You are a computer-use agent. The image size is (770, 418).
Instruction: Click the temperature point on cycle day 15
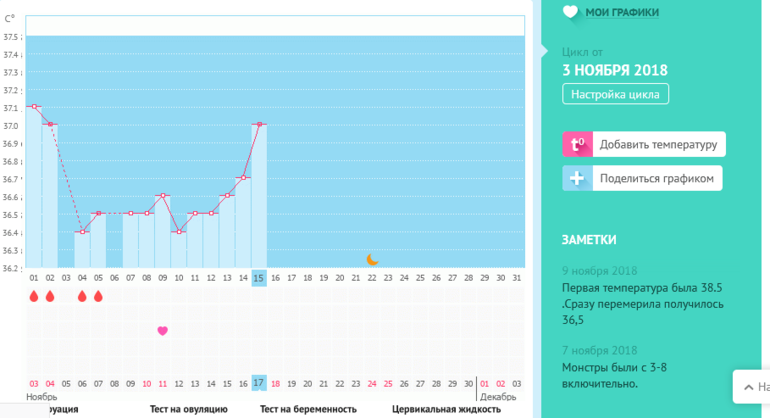pyautogui.click(x=259, y=124)
